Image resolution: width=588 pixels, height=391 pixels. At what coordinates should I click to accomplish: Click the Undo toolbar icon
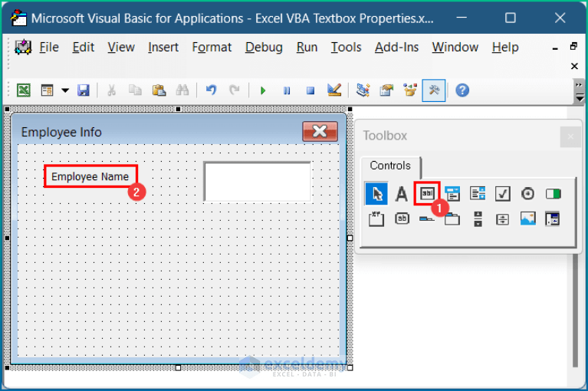coord(211,90)
